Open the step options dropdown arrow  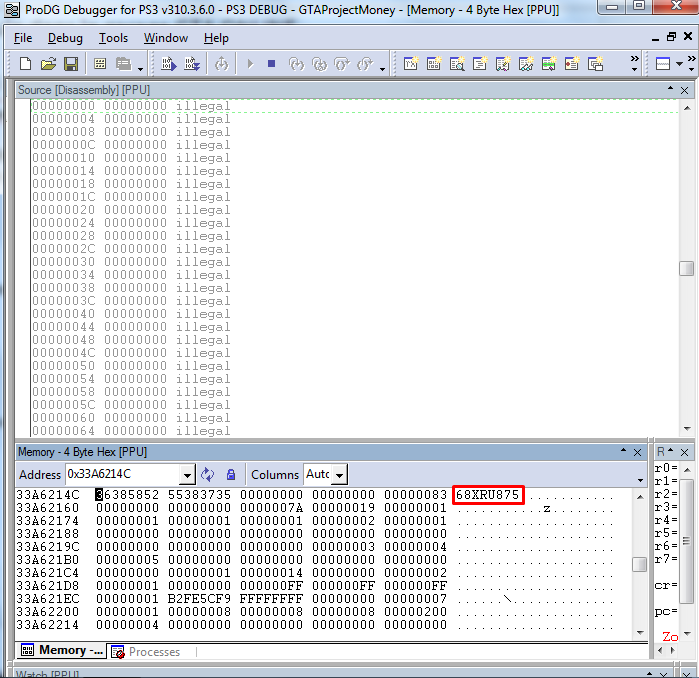pyautogui.click(x=382, y=69)
